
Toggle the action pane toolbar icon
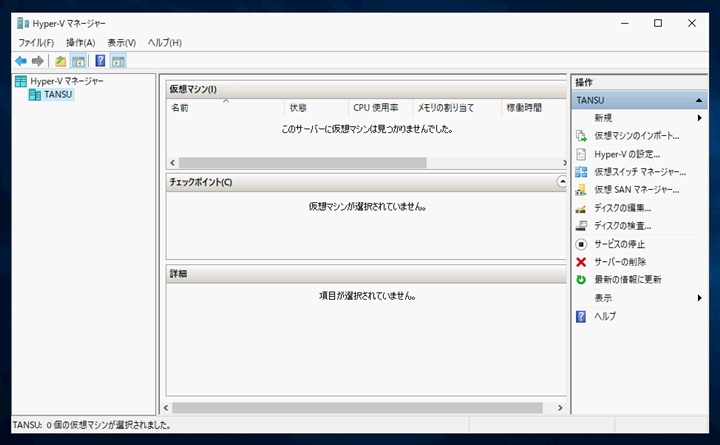tap(118, 61)
